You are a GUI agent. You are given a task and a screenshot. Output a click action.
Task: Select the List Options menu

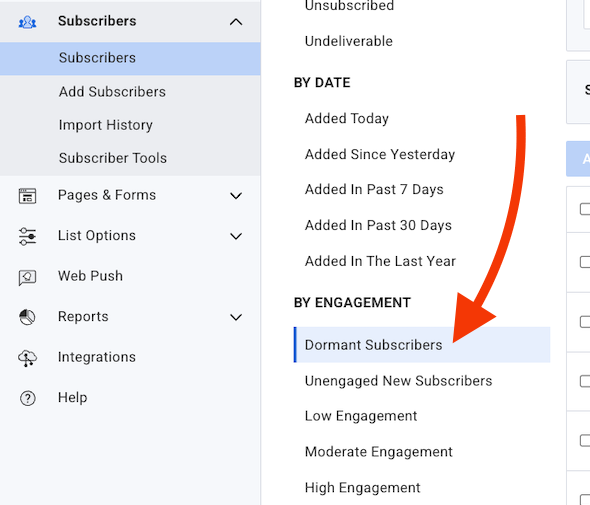point(97,236)
